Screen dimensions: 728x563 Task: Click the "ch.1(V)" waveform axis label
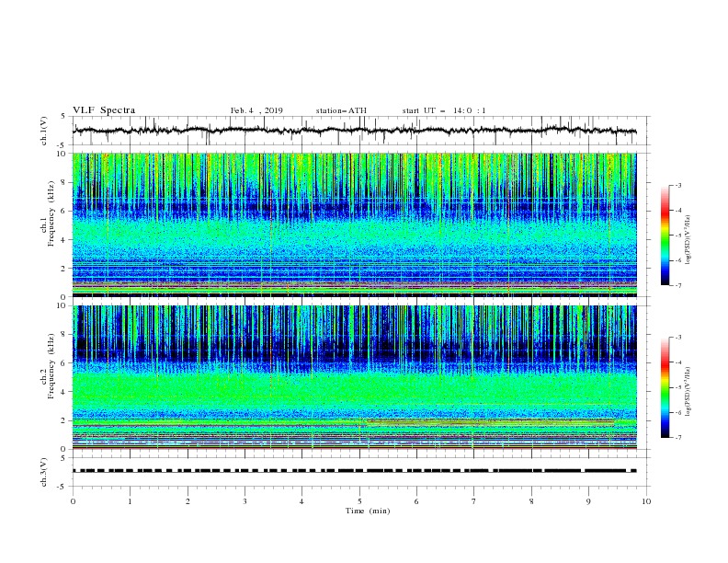coord(44,131)
